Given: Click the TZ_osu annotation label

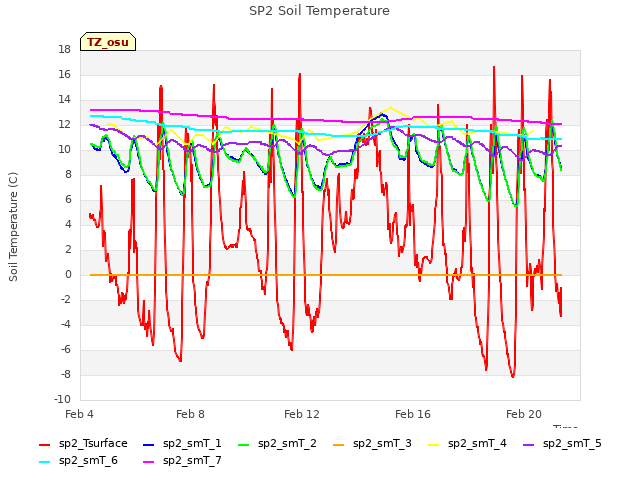Looking at the screenshot, I should [108, 42].
